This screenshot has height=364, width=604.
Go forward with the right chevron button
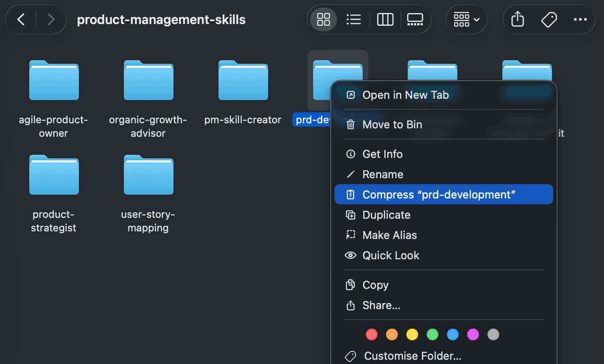[x=51, y=19]
